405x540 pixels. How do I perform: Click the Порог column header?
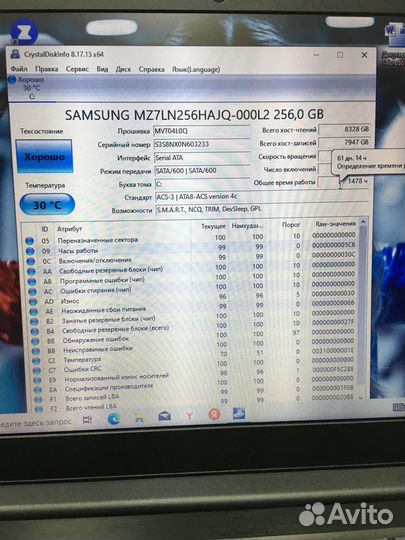point(291,225)
